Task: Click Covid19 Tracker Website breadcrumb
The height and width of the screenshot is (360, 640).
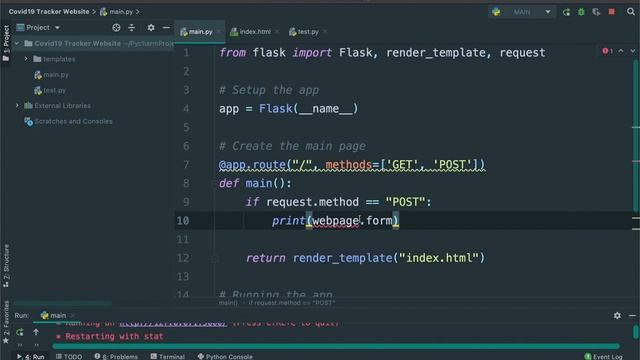Action: (x=49, y=11)
